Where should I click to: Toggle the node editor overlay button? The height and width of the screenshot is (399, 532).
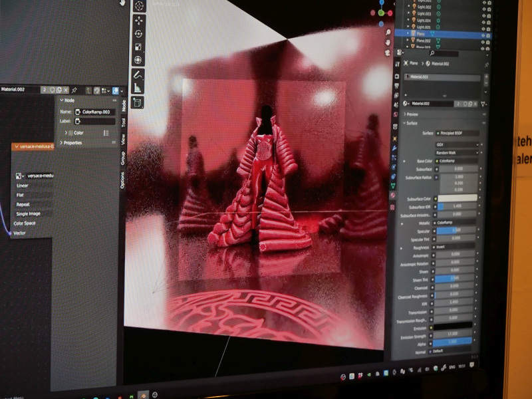coord(115,90)
